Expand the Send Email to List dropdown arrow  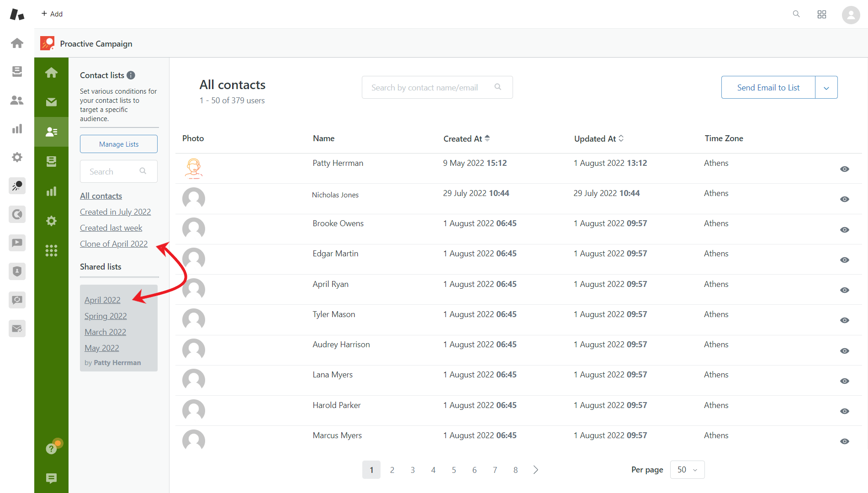point(826,88)
